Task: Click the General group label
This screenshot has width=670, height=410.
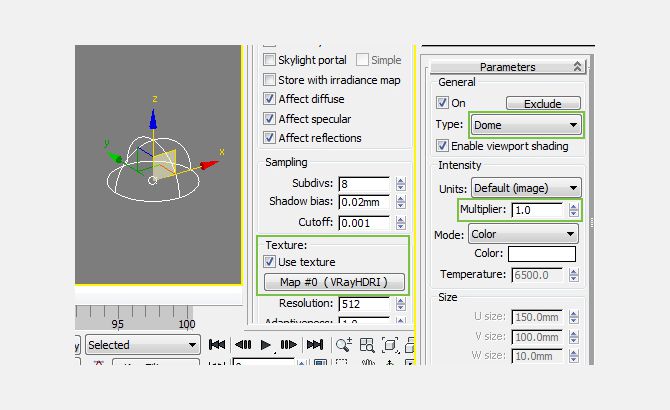Action: pos(456,82)
